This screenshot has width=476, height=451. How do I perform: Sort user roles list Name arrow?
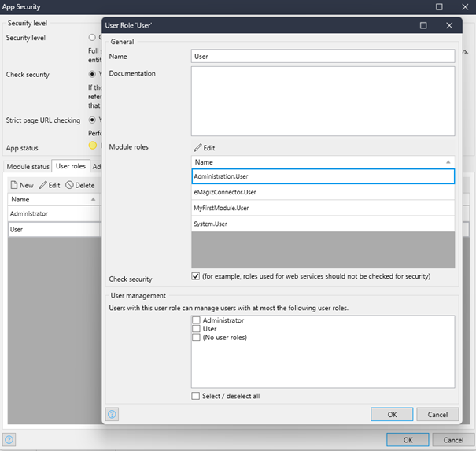(93, 199)
